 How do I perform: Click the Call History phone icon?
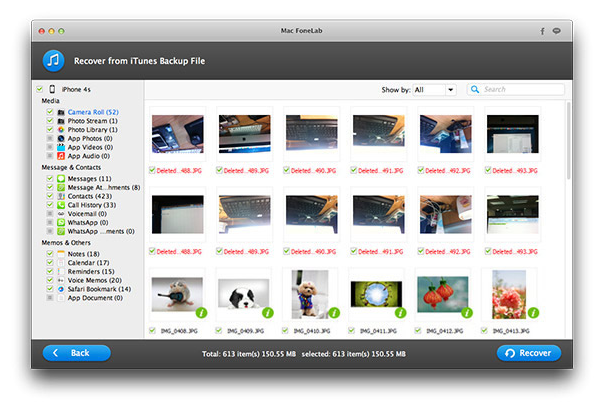[60, 204]
